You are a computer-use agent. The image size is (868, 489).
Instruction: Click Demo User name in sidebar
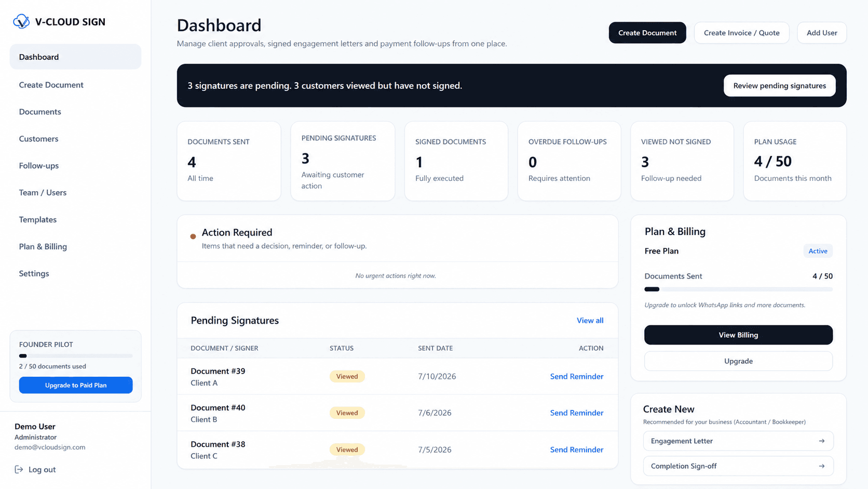click(x=35, y=426)
